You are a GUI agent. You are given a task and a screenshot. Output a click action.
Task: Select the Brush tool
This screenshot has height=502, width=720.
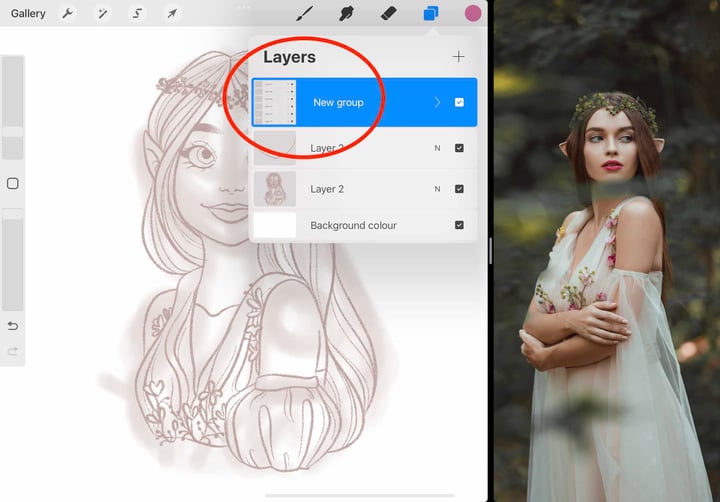click(304, 13)
